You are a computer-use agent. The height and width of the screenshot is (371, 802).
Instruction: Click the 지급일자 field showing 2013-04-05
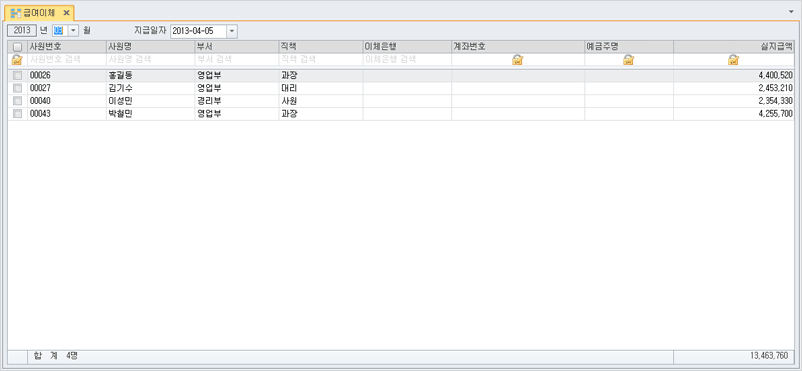pyautogui.click(x=198, y=32)
